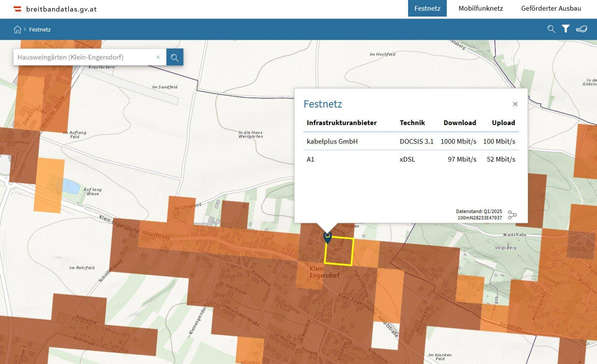Click the breitbandatlas.gv.at logo link
This screenshot has height=364, width=597.
(55, 9)
